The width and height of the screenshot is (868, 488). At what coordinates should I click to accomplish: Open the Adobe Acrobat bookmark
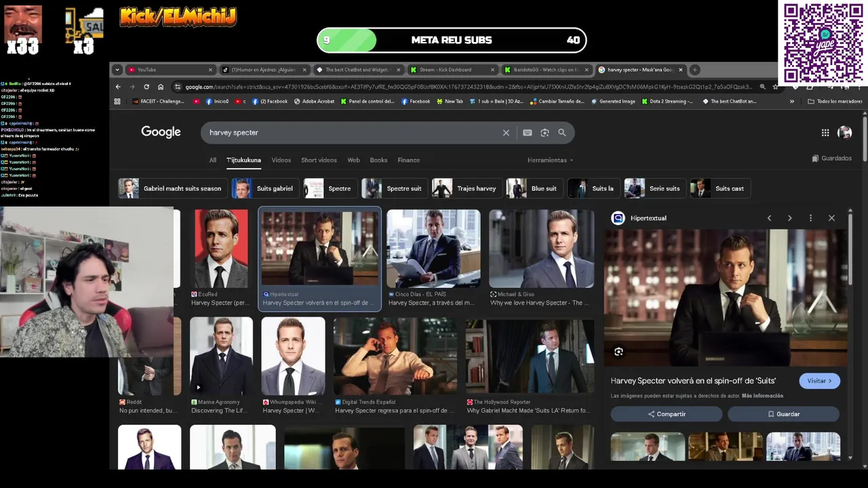[314, 101]
